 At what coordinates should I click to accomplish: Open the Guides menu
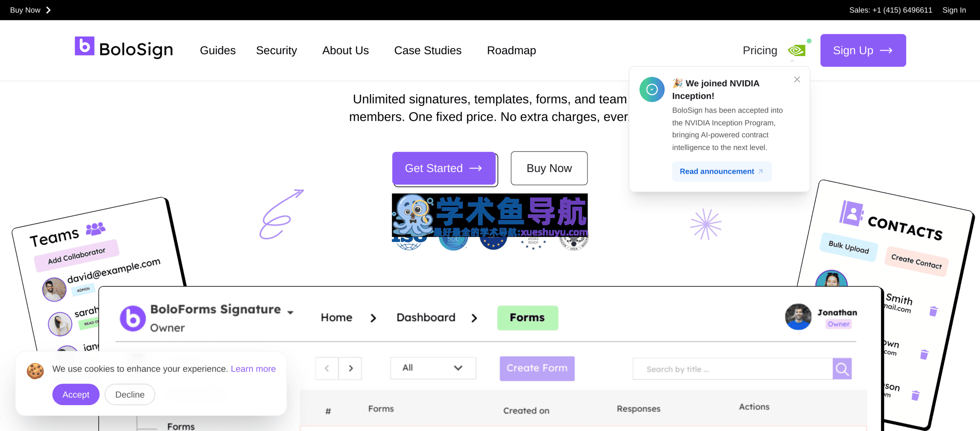tap(217, 51)
